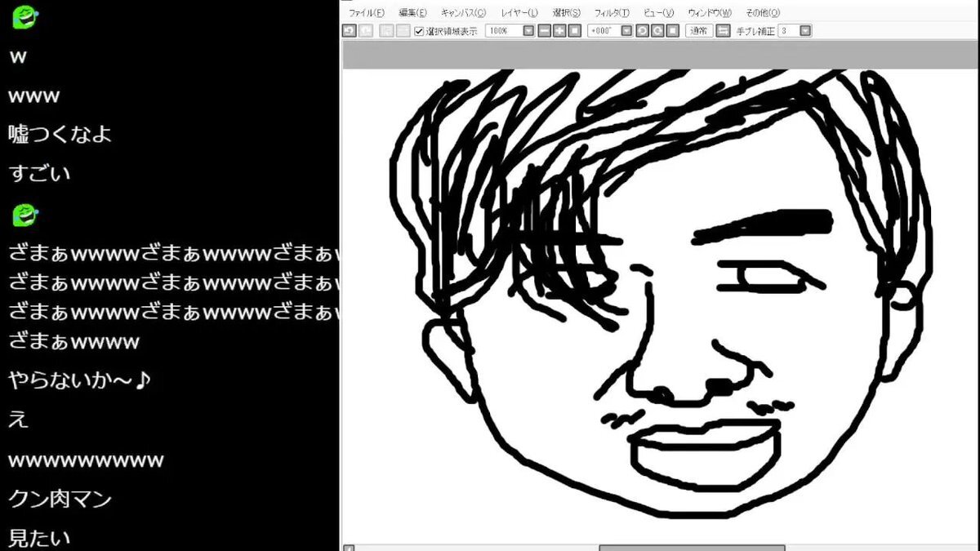Open the フィルタ(T) menu
980x551 pixels.
tap(612, 13)
